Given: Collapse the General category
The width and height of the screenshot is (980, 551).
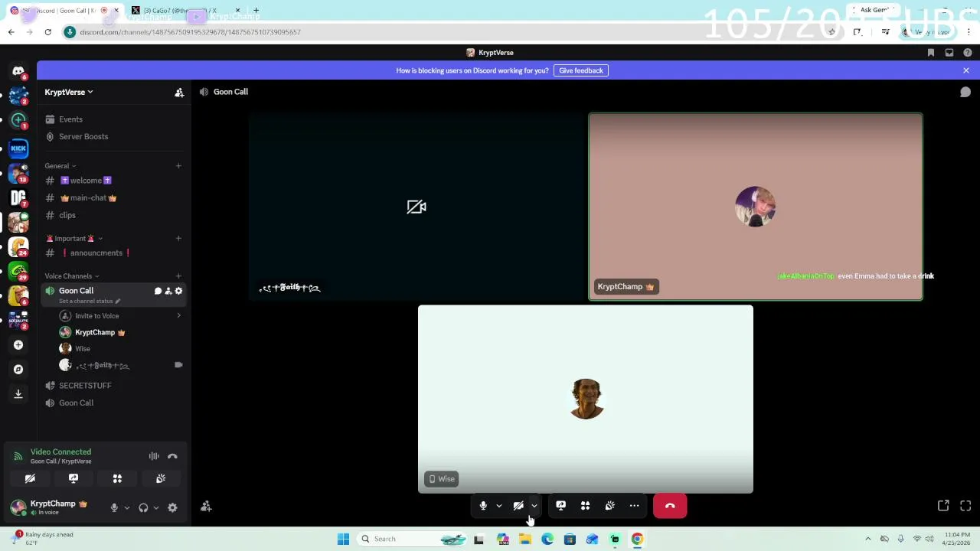Looking at the screenshot, I should (60, 166).
